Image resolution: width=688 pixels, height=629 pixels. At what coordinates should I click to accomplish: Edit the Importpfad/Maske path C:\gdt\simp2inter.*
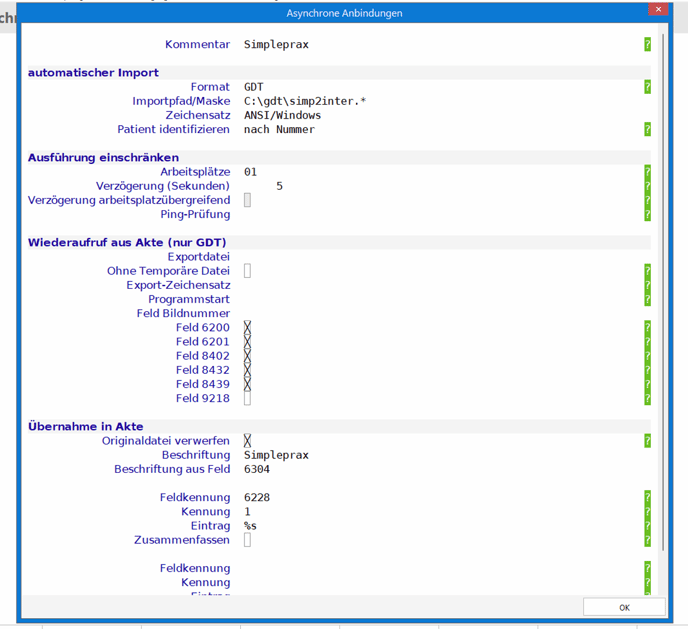[305, 101]
